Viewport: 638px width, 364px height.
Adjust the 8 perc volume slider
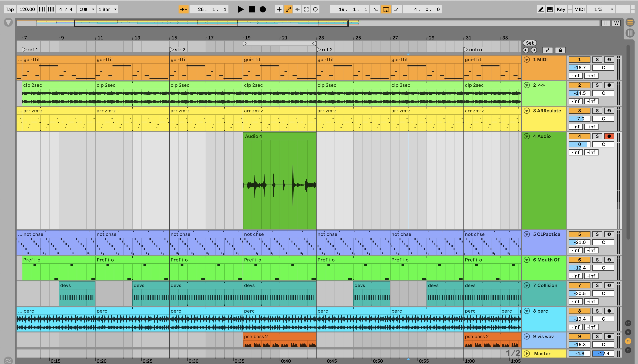pos(579,319)
